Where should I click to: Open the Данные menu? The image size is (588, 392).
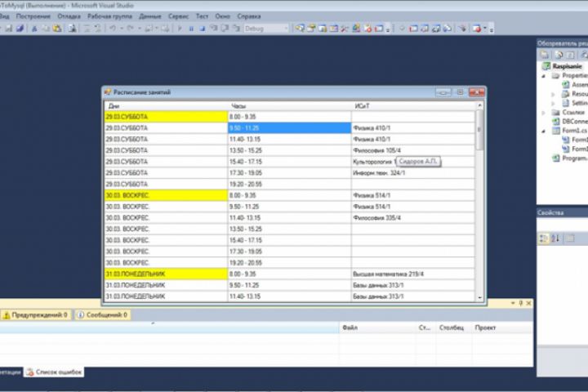[150, 16]
